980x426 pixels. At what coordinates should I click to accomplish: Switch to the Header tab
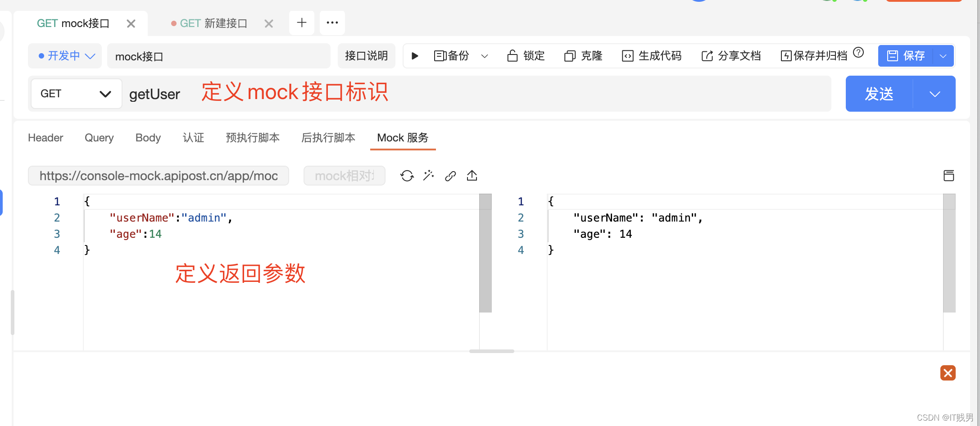point(45,138)
